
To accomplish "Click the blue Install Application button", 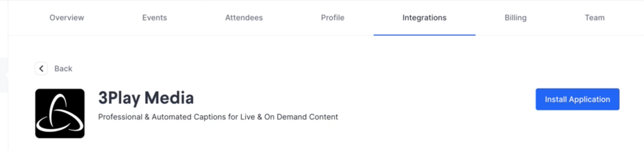I will click(577, 99).
